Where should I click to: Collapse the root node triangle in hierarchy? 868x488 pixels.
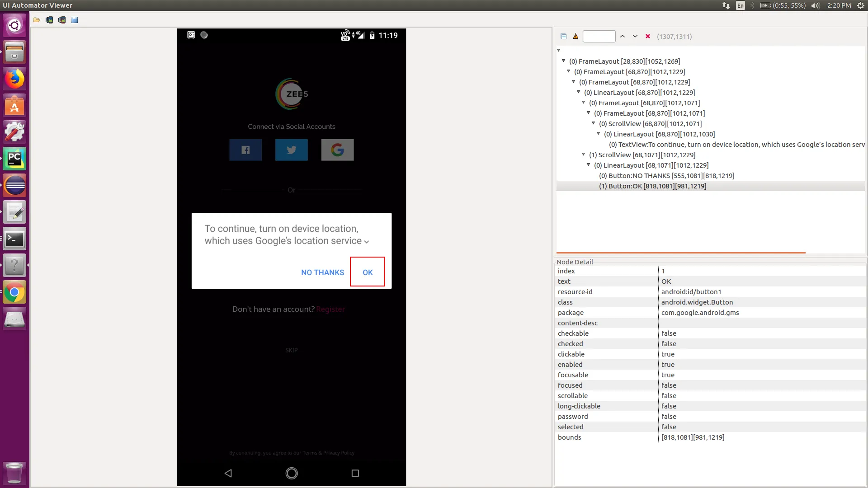pyautogui.click(x=559, y=50)
